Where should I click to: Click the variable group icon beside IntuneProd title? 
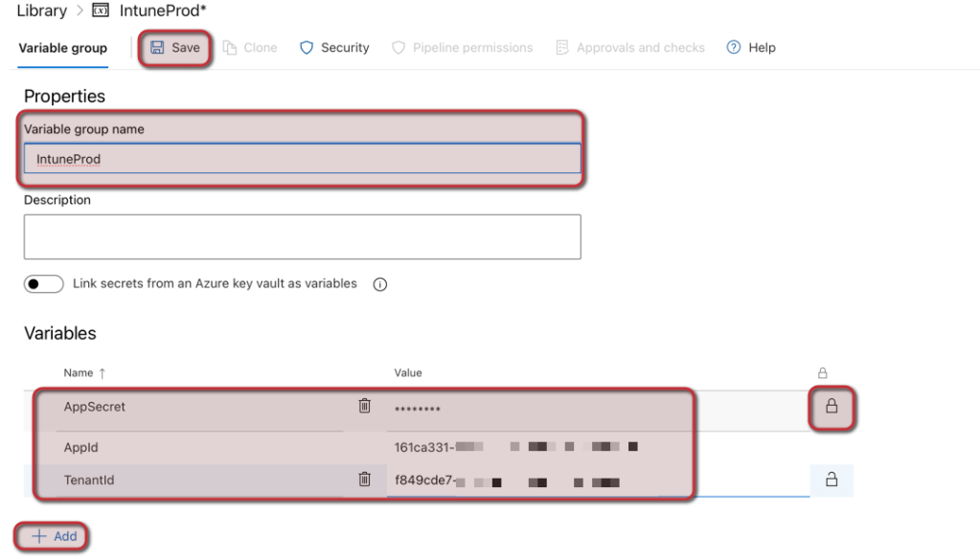click(x=101, y=11)
